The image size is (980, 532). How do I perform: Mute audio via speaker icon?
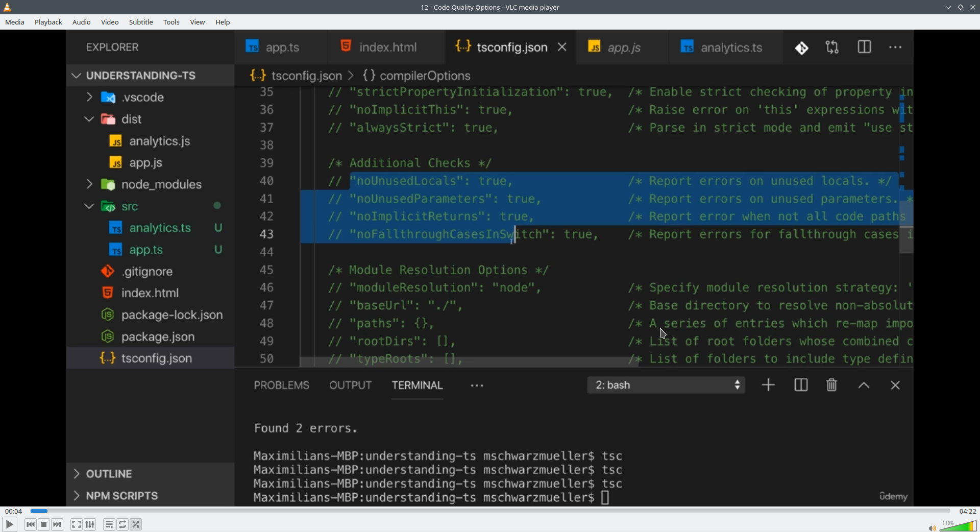tap(932, 528)
